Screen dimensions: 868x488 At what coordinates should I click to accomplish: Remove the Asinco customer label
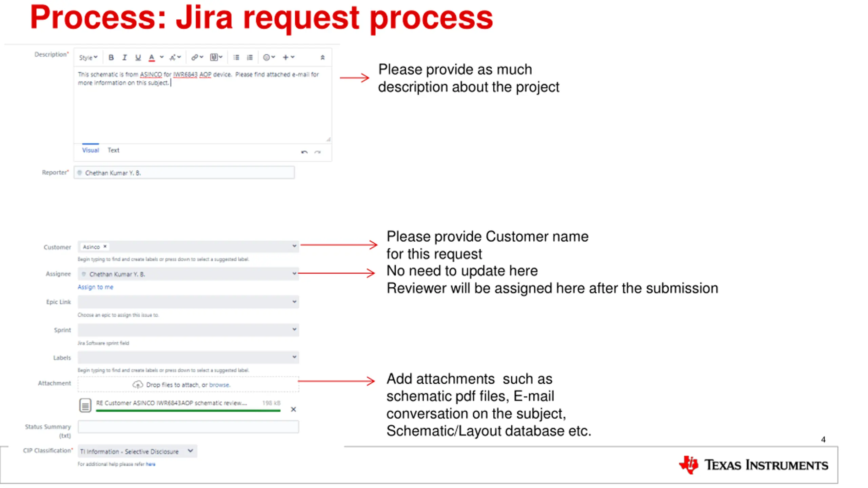coord(105,246)
